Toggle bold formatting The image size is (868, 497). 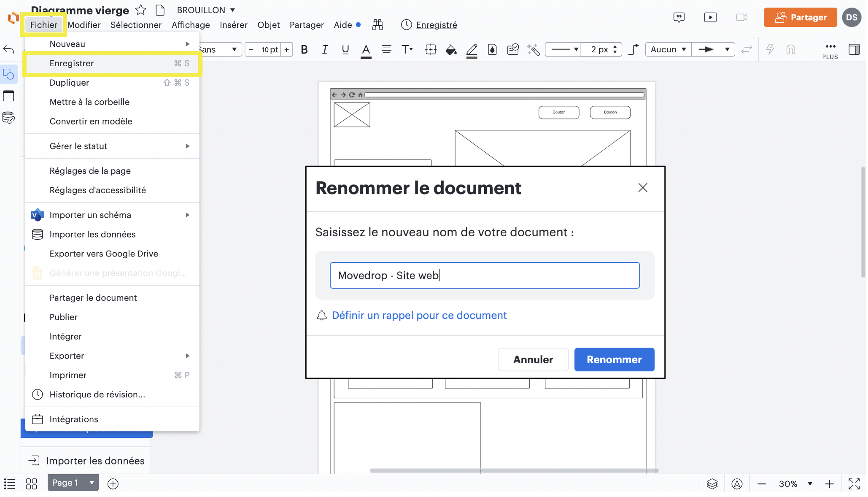click(304, 49)
